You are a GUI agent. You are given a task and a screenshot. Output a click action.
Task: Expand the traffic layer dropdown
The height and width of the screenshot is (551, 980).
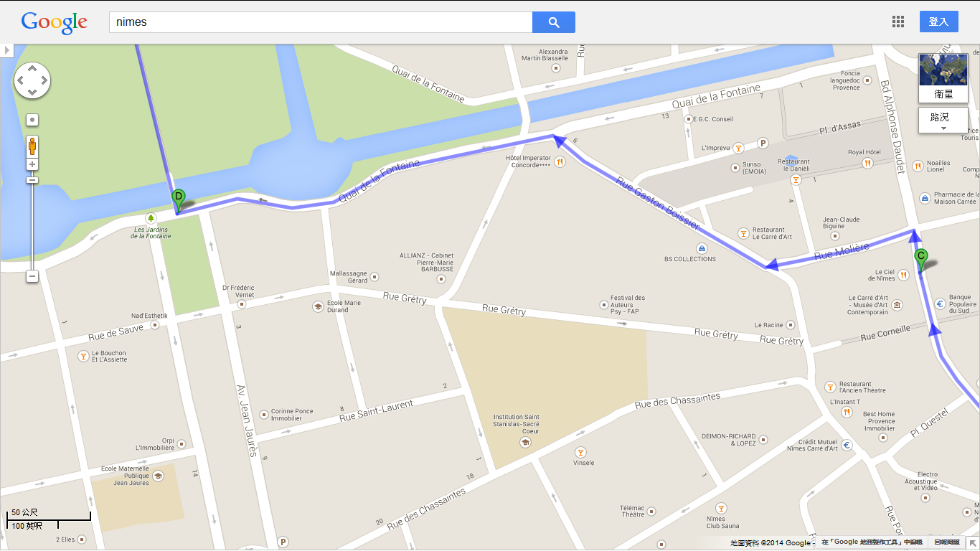[x=943, y=120]
